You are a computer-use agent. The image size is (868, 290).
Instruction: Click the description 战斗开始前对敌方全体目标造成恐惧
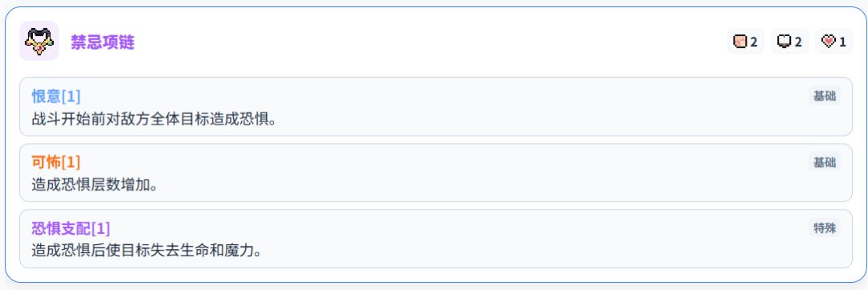(x=154, y=119)
